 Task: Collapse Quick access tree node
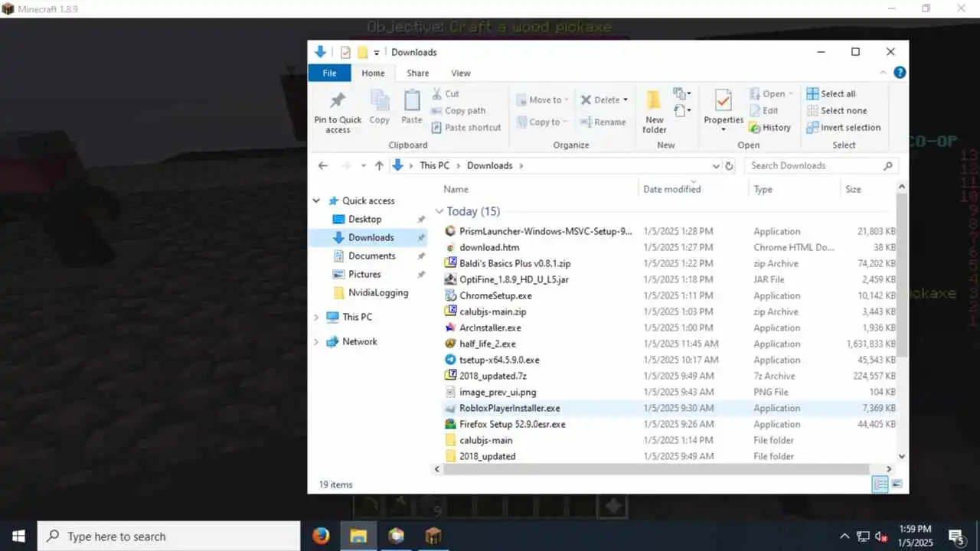tap(316, 201)
